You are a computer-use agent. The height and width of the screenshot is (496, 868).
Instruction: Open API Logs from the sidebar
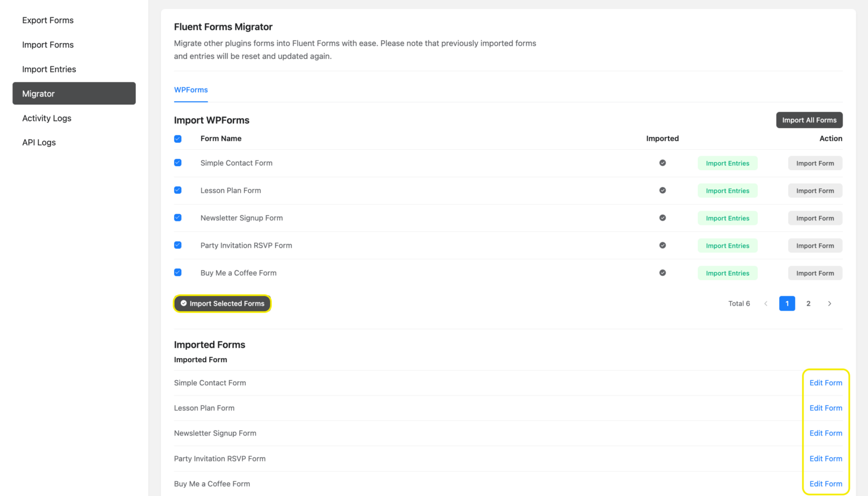(x=39, y=142)
